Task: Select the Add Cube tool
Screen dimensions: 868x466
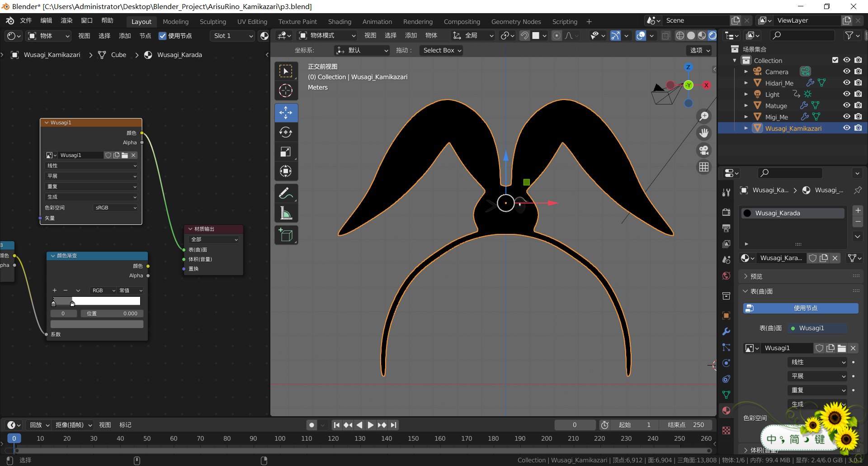Action: [x=286, y=235]
